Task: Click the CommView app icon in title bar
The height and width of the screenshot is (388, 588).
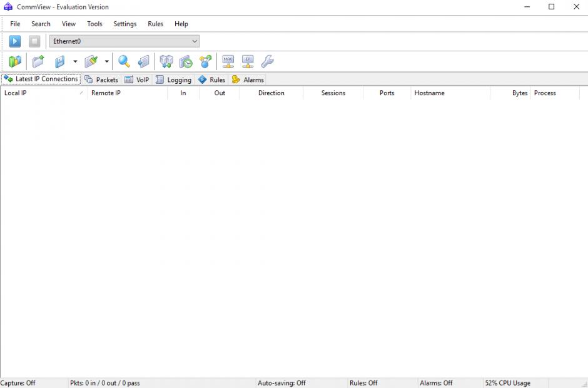Action: point(8,7)
